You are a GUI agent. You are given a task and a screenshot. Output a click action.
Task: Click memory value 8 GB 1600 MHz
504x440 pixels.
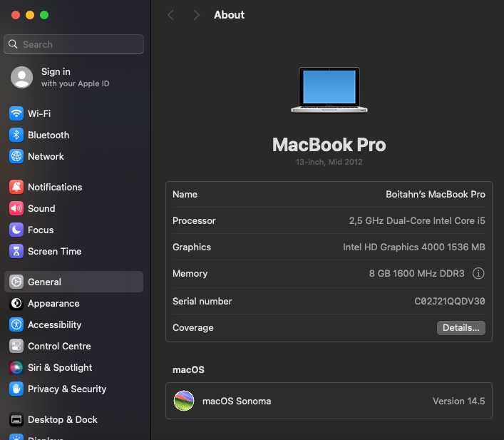point(416,273)
